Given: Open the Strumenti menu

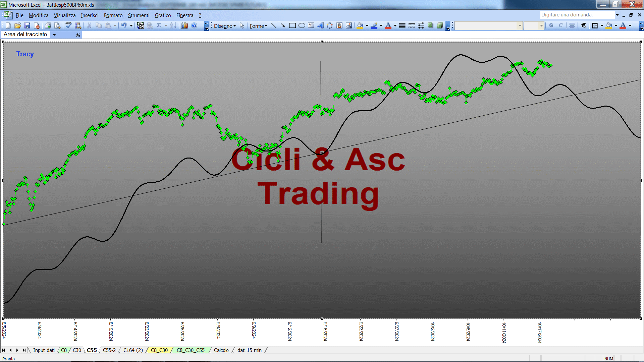Looking at the screenshot, I should (x=139, y=15).
